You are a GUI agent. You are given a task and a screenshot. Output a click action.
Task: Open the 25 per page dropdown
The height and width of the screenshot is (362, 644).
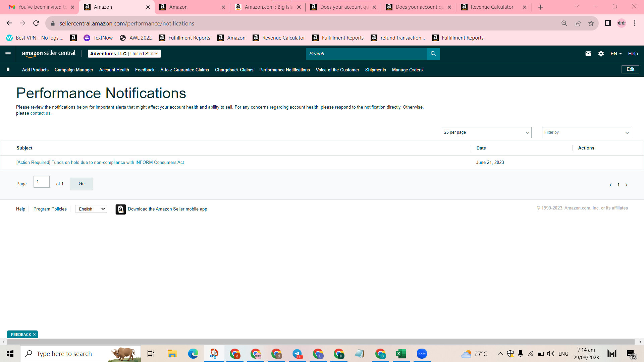coord(486,132)
